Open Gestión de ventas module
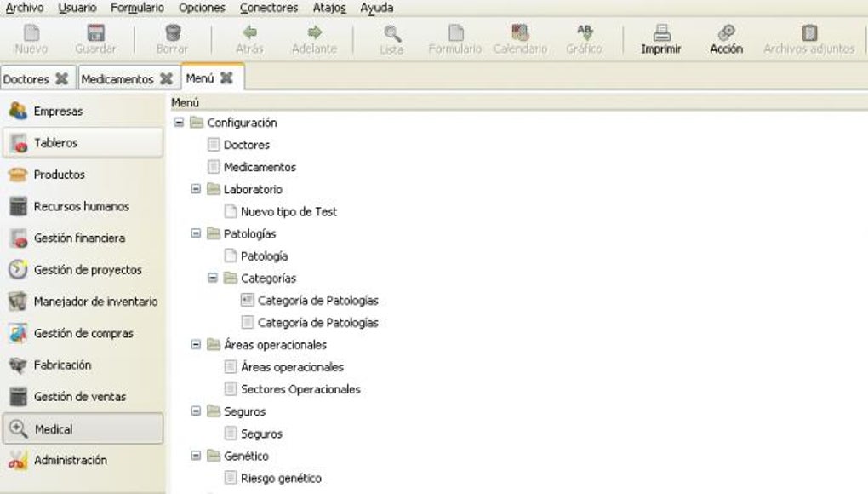The image size is (868, 494). coord(83,397)
